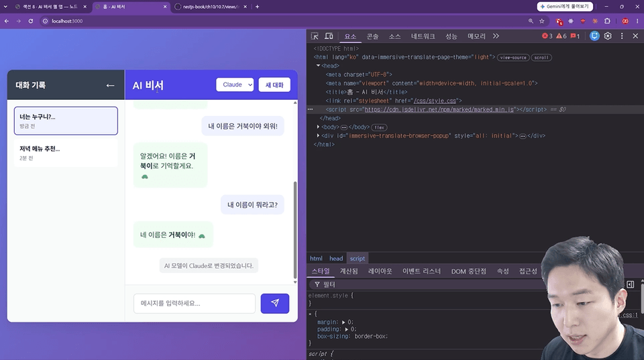The width and height of the screenshot is (644, 360).
Task: Toggle the computed styles sidebar icon
Action: pos(631,284)
